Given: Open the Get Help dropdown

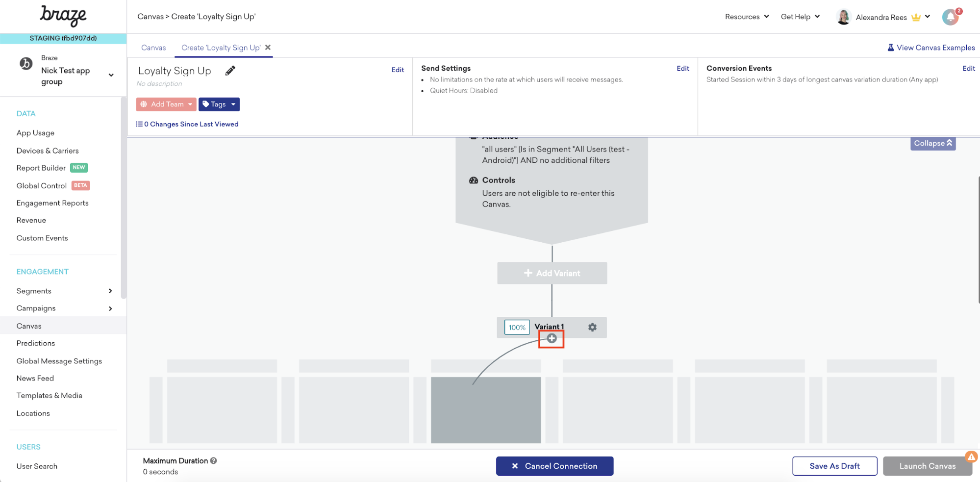Looking at the screenshot, I should (800, 17).
